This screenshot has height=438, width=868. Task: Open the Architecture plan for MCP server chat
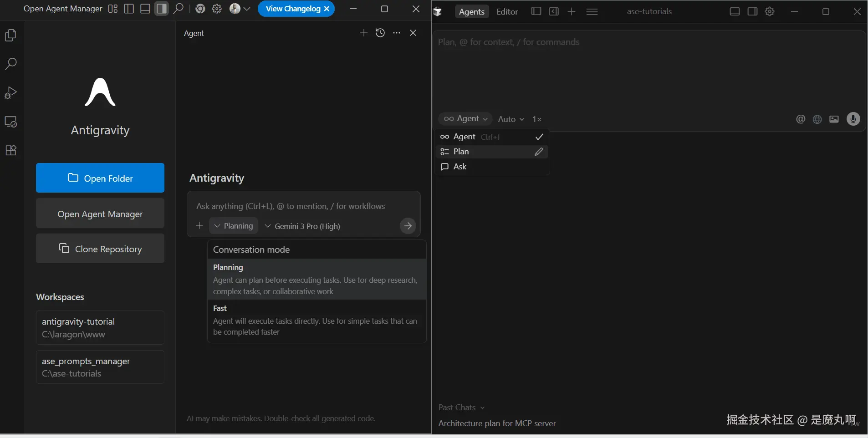497,423
